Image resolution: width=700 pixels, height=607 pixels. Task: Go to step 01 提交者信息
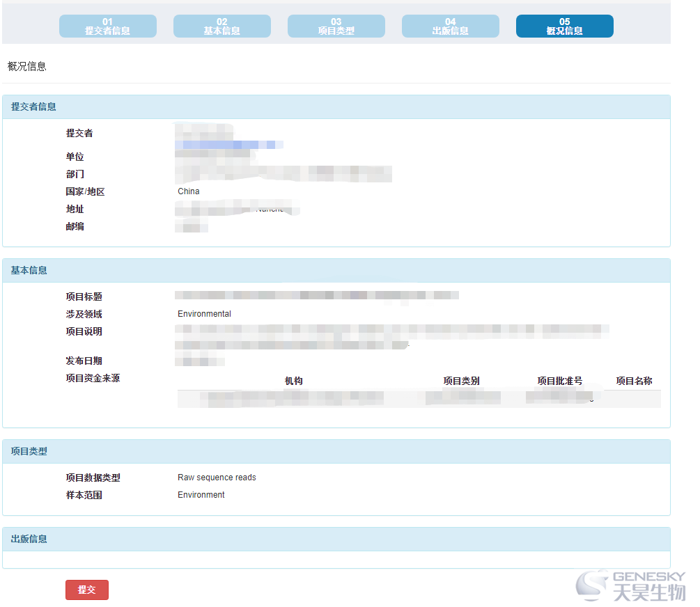(107, 26)
